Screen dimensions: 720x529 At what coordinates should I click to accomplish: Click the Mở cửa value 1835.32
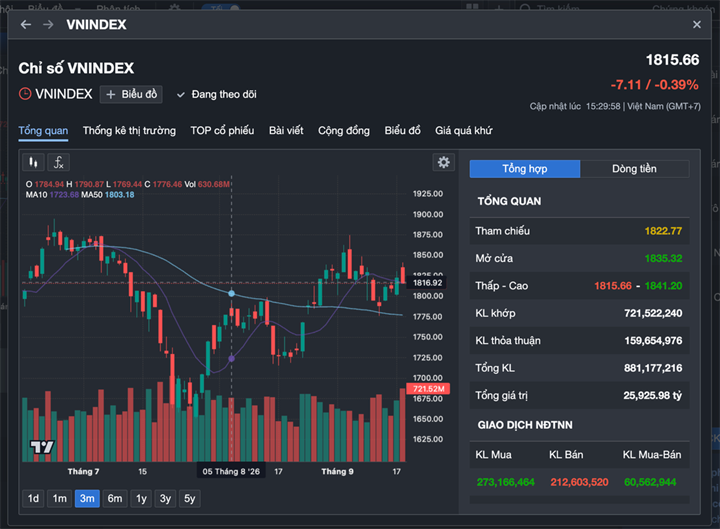click(x=663, y=259)
